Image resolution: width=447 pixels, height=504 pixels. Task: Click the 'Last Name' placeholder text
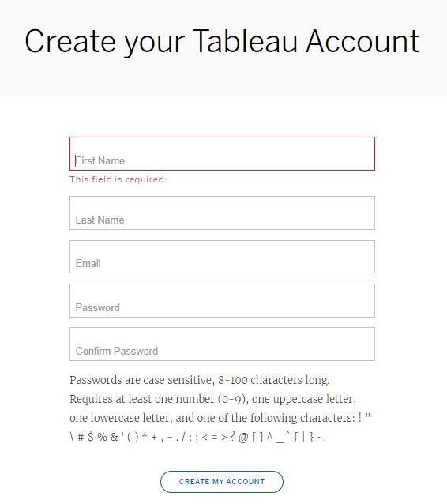click(x=100, y=220)
